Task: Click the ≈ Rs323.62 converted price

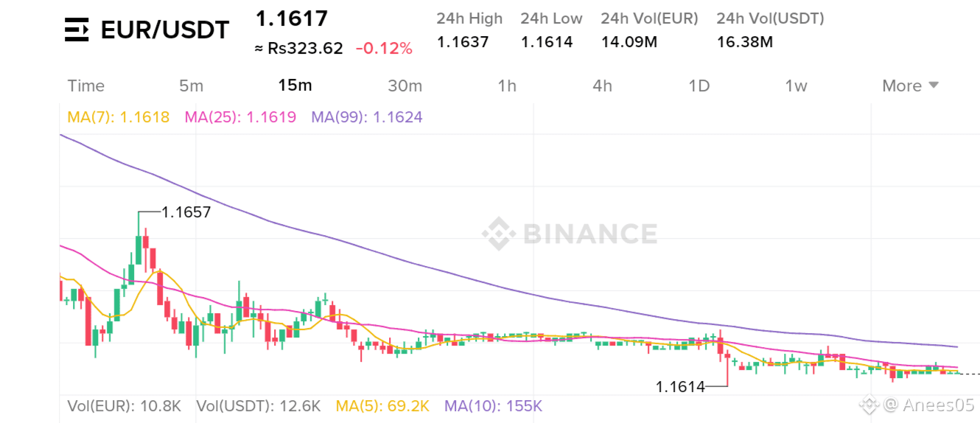Action: [299, 49]
